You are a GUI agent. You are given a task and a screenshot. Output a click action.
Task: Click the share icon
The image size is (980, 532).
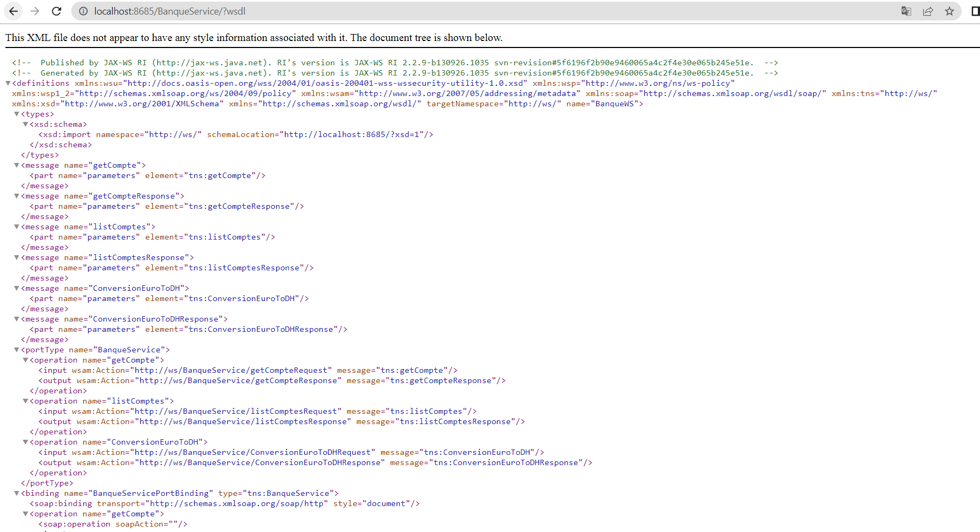click(x=928, y=11)
